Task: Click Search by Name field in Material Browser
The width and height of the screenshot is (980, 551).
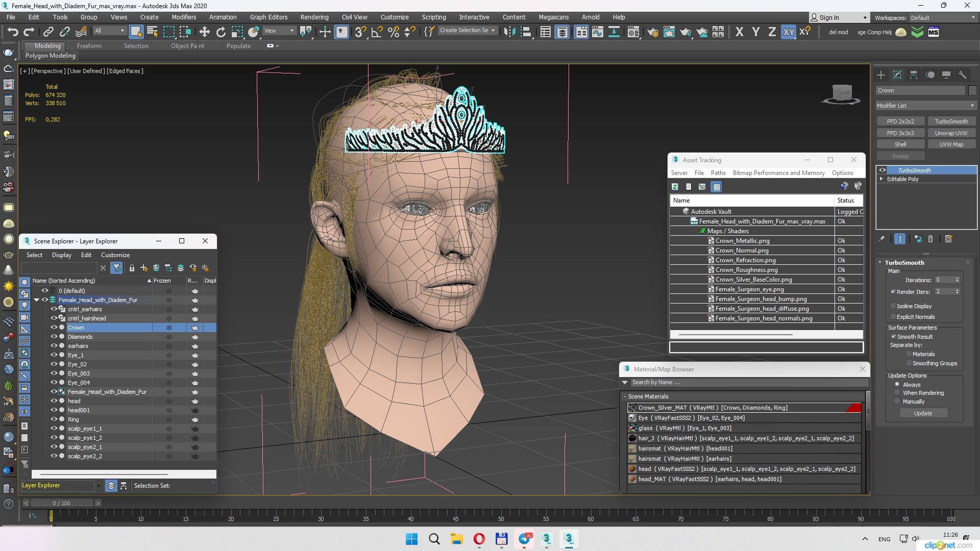Action: tap(749, 382)
